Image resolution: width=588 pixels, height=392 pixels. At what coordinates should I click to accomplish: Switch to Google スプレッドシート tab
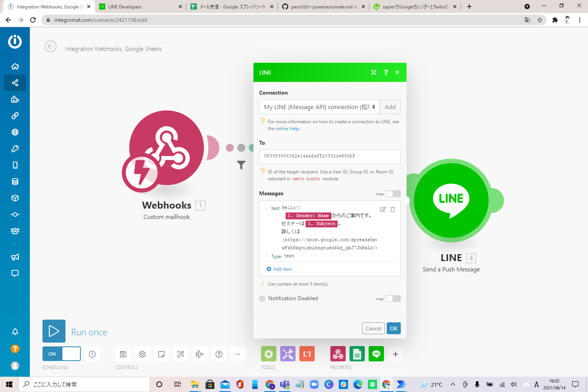(232, 7)
